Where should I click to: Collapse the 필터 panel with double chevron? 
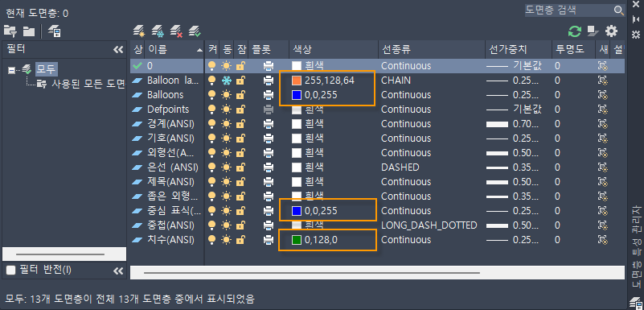[118, 50]
